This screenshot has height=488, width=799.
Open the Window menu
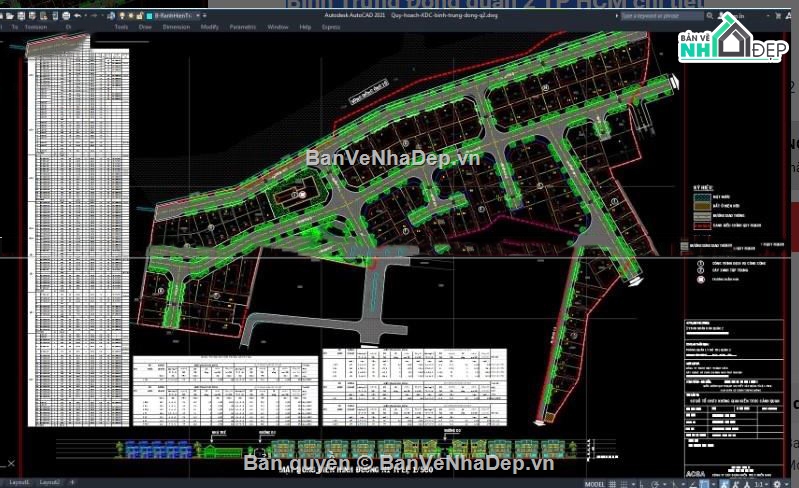[277, 27]
